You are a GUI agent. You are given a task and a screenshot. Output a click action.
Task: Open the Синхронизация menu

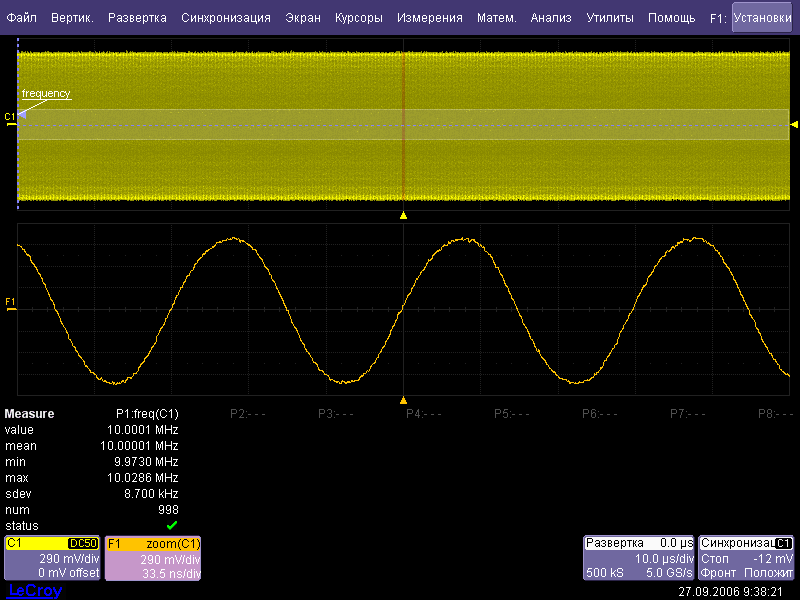tap(225, 18)
